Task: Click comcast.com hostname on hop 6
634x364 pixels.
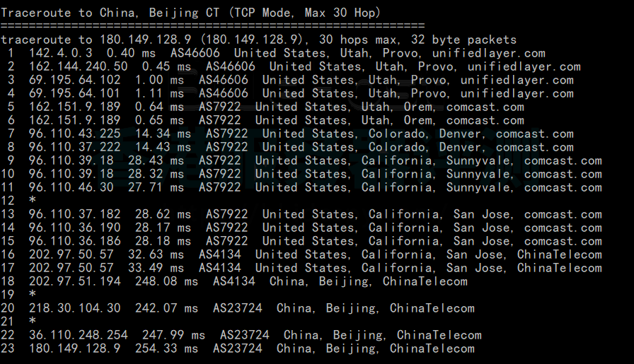Action: (485, 120)
